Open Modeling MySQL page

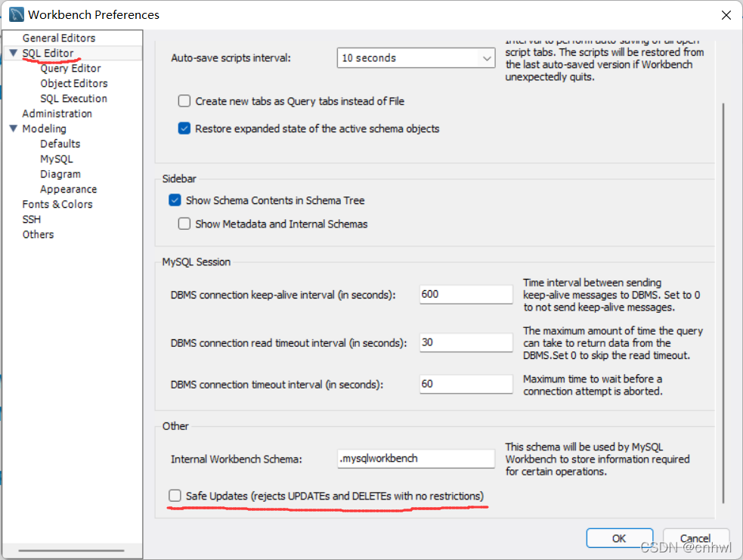(x=57, y=159)
